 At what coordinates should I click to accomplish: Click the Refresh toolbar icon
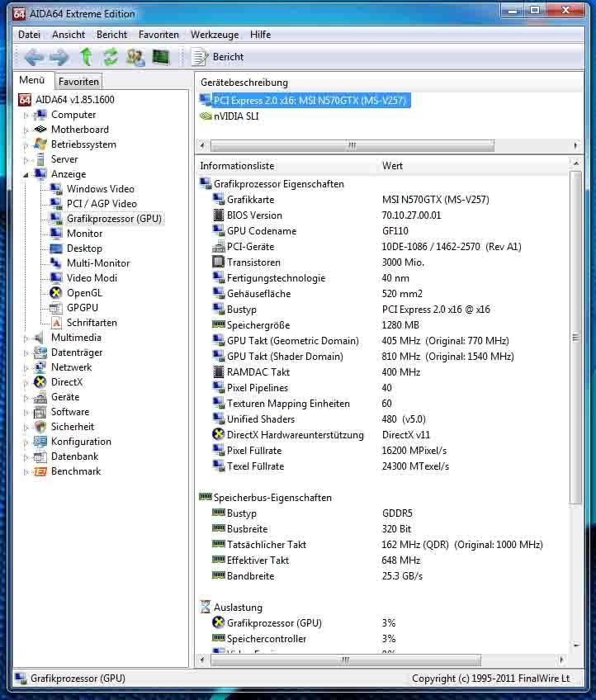click(x=111, y=57)
